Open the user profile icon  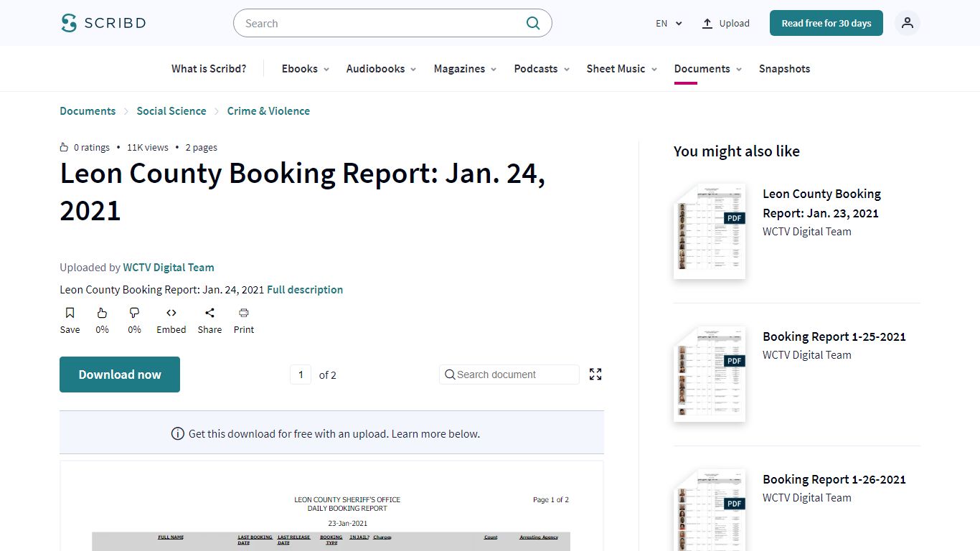908,23
